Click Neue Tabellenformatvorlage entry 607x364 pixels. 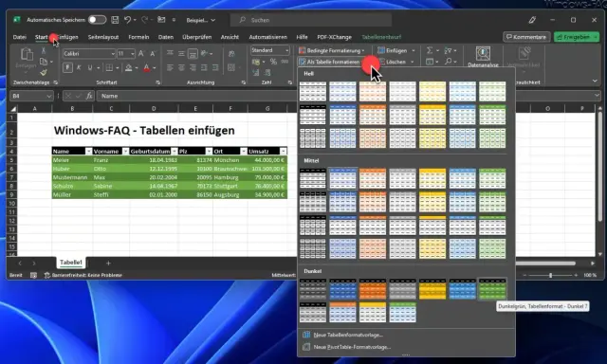click(343, 335)
